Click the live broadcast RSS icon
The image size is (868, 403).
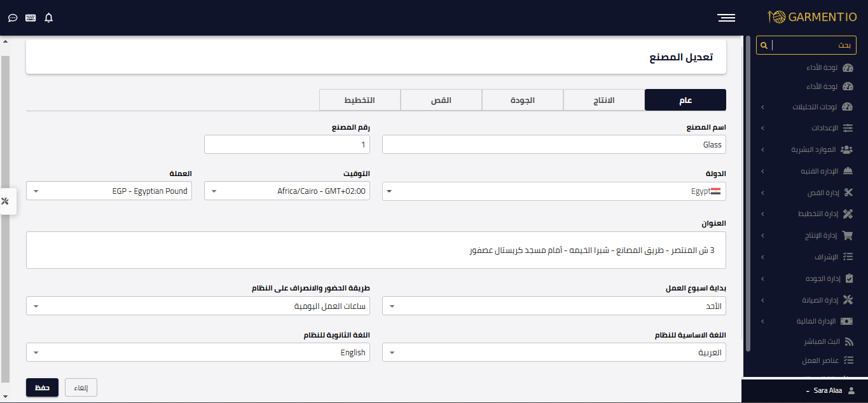848,341
